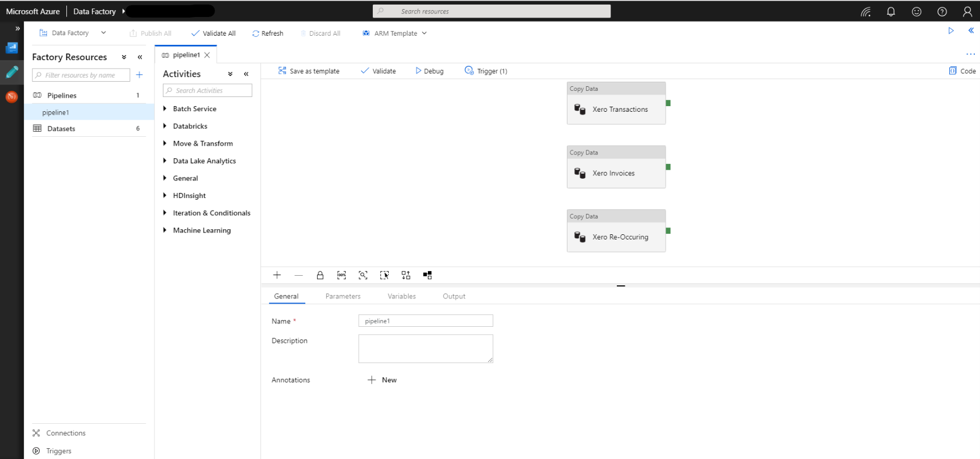This screenshot has height=459, width=980.
Task: Expand the Move & Transform category
Action: 165,144
